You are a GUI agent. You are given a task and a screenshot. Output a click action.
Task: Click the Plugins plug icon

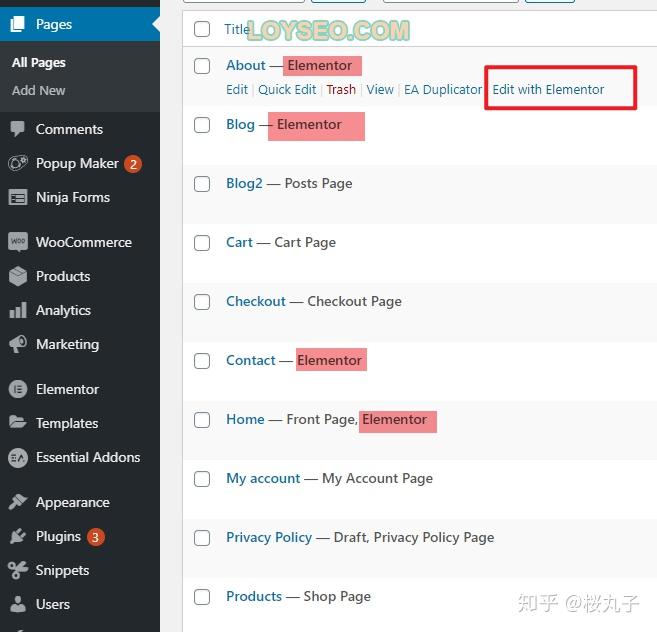pos(18,536)
